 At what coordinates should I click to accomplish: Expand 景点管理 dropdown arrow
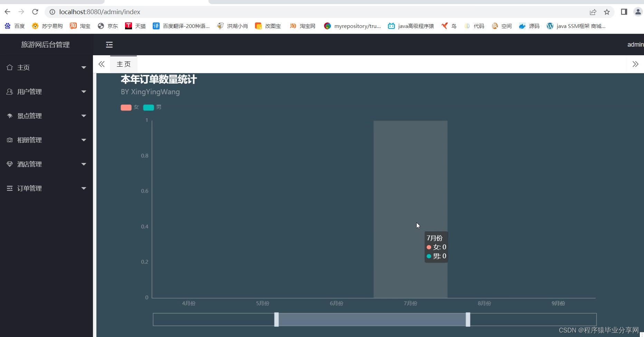pyautogui.click(x=84, y=116)
